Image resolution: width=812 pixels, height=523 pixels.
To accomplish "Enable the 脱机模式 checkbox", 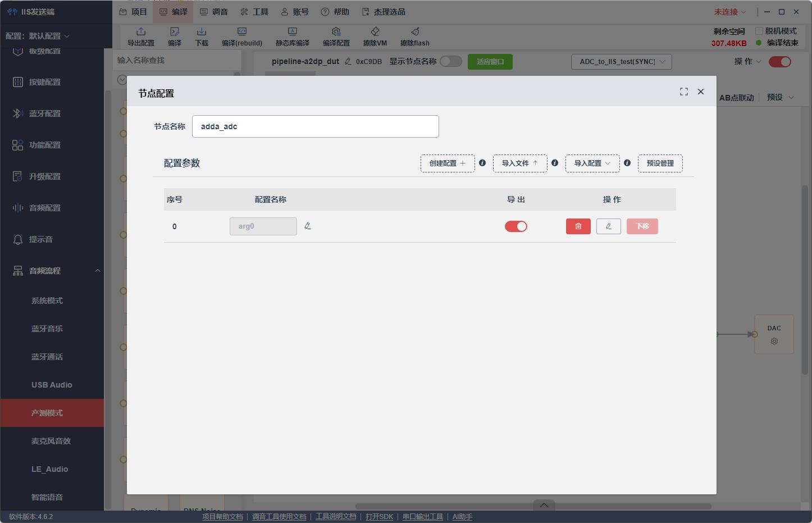I will [x=759, y=31].
